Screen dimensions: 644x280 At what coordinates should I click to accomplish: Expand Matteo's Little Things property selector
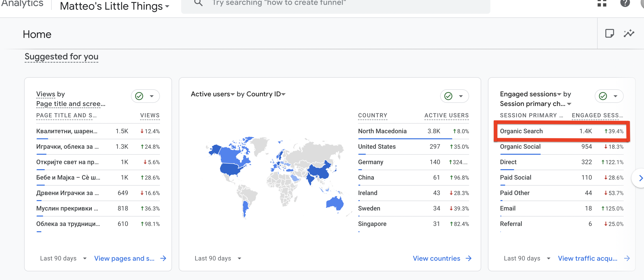pyautogui.click(x=114, y=6)
